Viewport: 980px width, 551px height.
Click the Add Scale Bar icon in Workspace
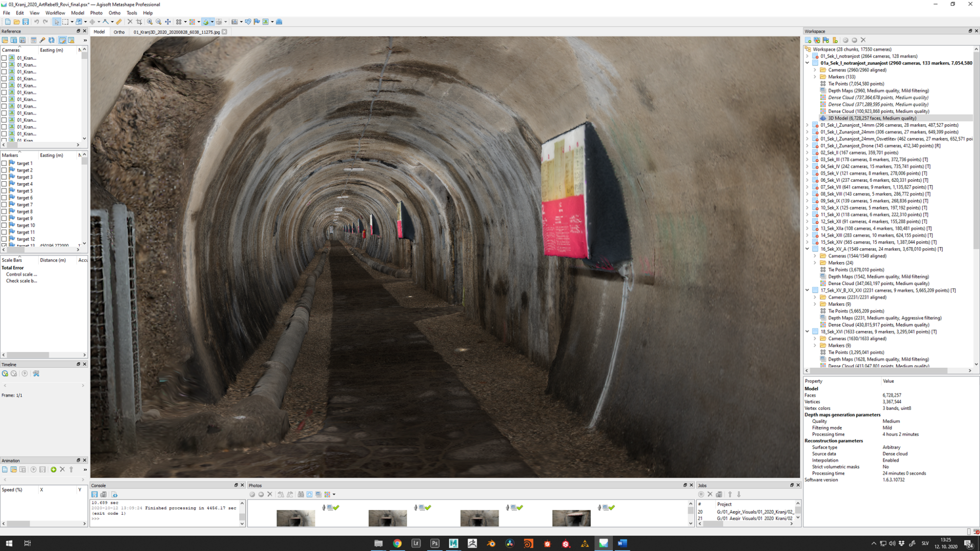(835, 40)
